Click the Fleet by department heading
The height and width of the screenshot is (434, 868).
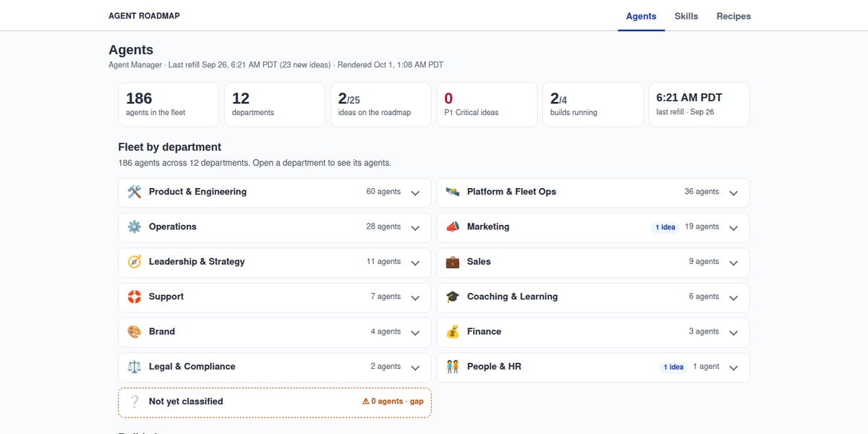tap(170, 147)
